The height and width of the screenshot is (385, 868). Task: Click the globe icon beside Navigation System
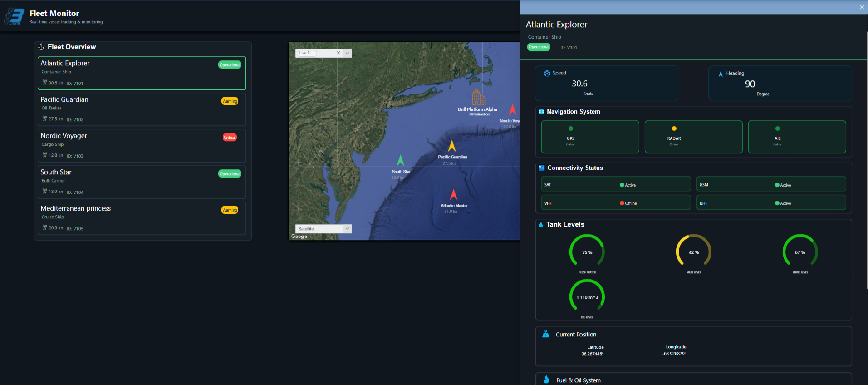(541, 112)
